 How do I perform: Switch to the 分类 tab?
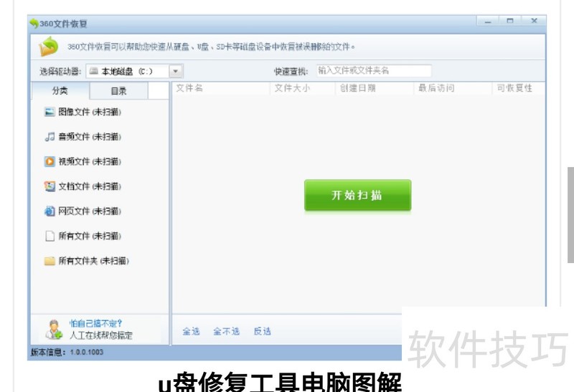(x=60, y=91)
